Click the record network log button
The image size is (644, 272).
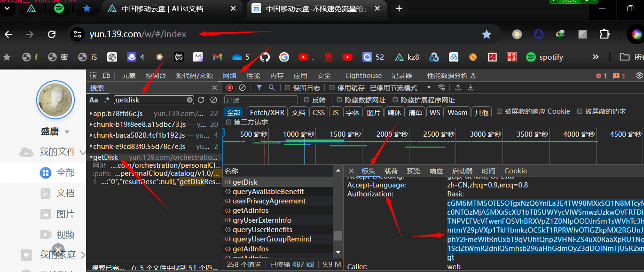tap(230, 88)
